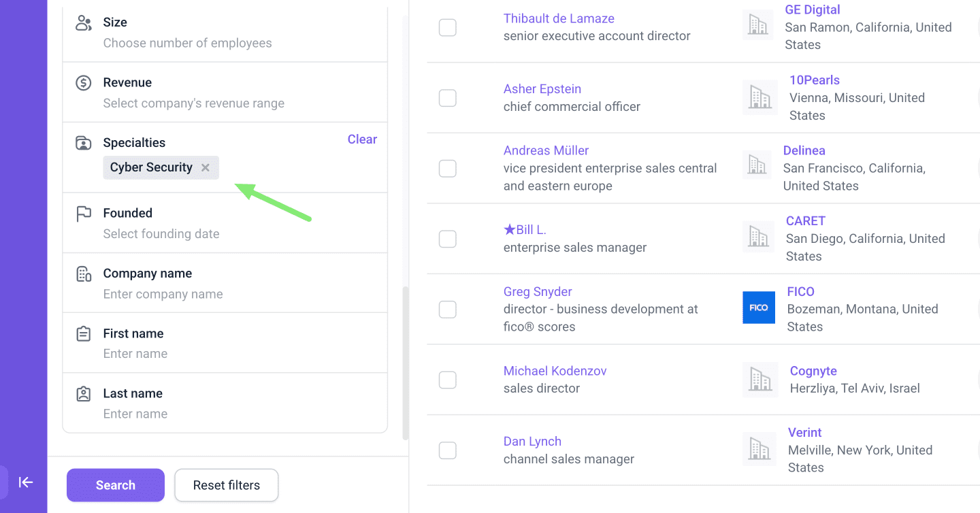Click the First name clipboard icon
The height and width of the screenshot is (513, 980).
point(84,334)
